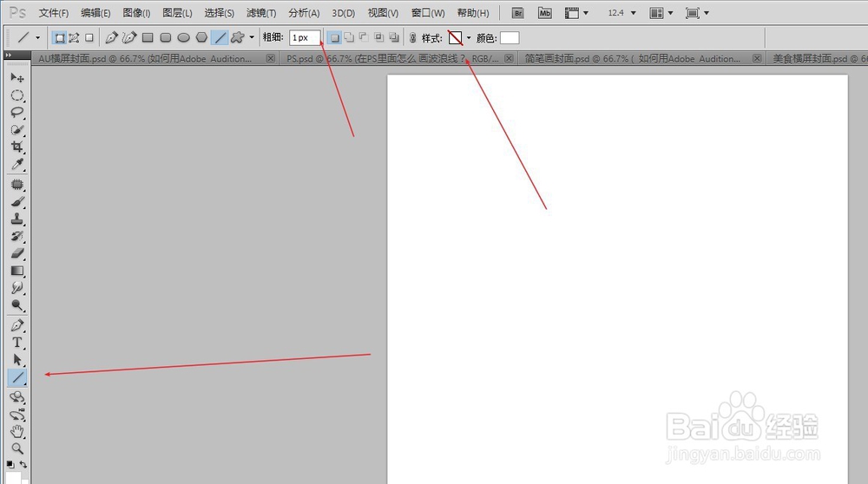Open the 样式 style picker arrow
Viewport: 868px width, 484px height.
pos(469,37)
